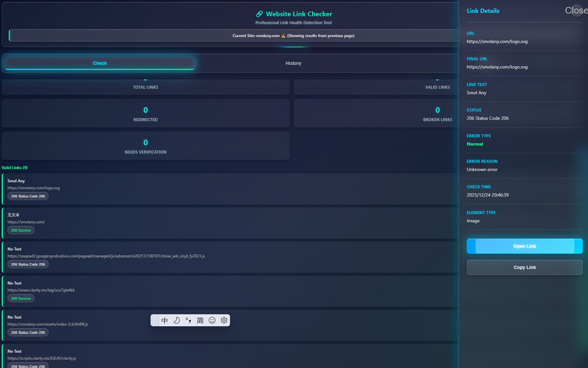Click the Link Details panel title
Screen dimensions: 588x368
[x=483, y=11]
